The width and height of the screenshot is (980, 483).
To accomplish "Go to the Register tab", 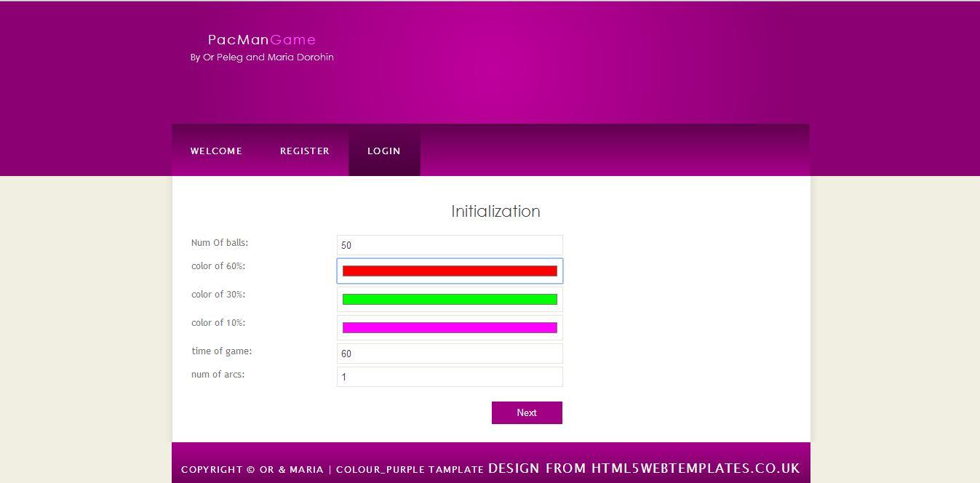I will [304, 151].
